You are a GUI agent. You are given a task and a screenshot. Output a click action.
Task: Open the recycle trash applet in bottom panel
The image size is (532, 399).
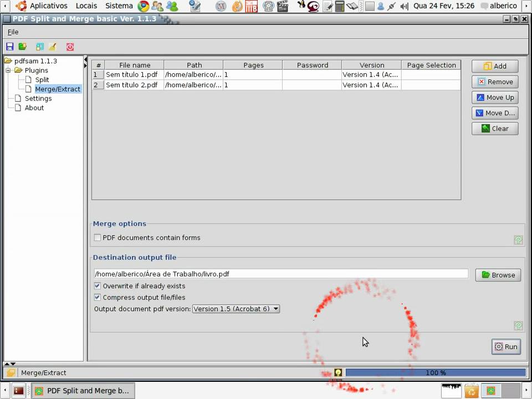coord(471,391)
